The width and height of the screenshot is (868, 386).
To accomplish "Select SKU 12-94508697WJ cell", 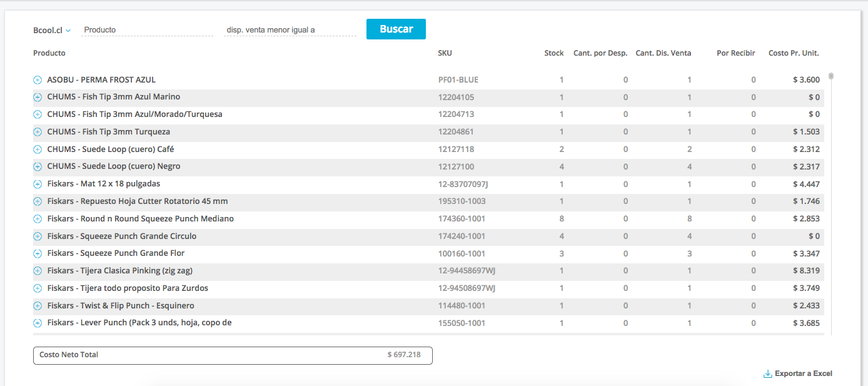I will 467,288.
